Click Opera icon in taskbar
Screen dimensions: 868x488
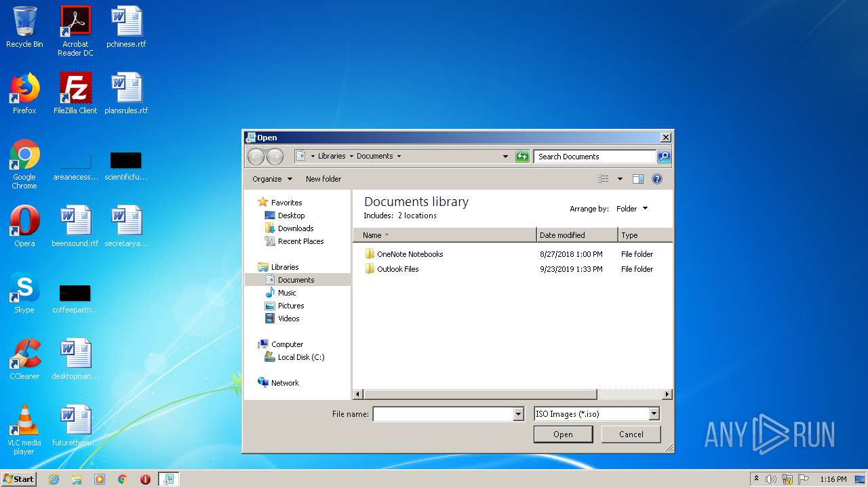pos(145,479)
